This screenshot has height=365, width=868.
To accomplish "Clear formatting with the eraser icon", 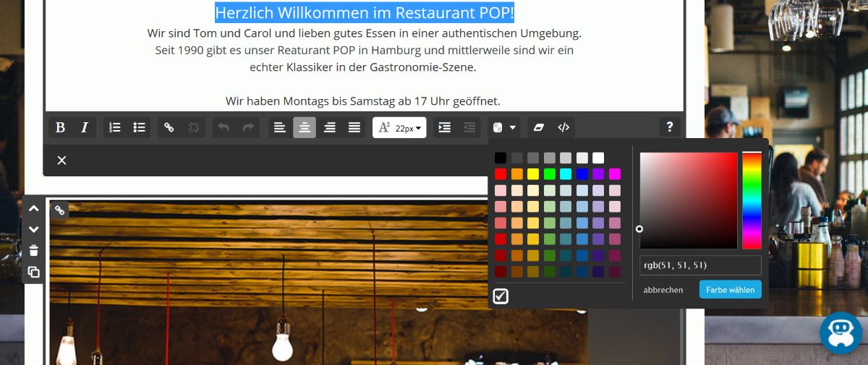I will pos(539,128).
